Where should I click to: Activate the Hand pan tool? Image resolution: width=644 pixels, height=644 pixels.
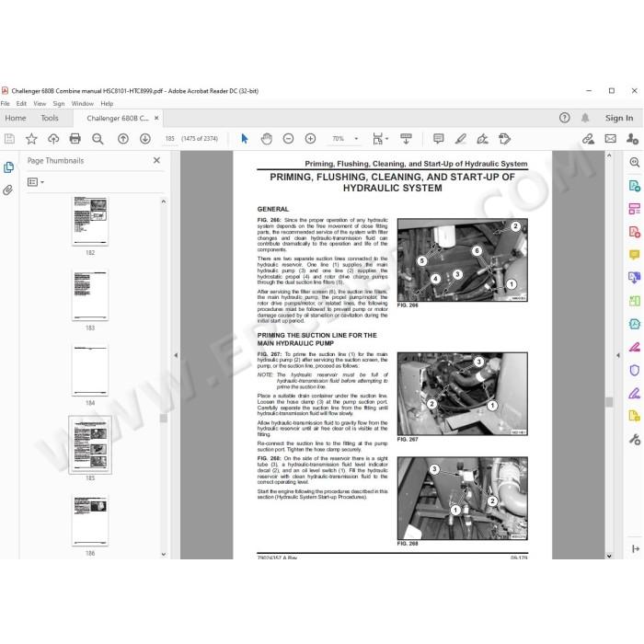click(x=267, y=139)
